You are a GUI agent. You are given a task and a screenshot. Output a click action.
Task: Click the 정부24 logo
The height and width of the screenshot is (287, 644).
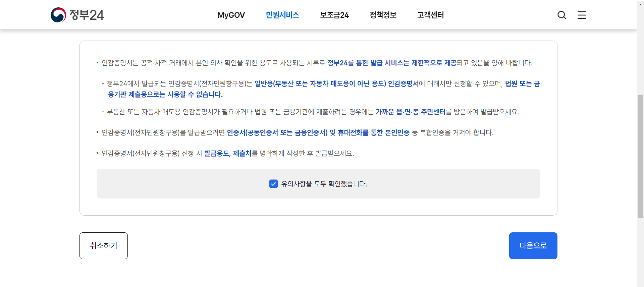click(x=77, y=15)
